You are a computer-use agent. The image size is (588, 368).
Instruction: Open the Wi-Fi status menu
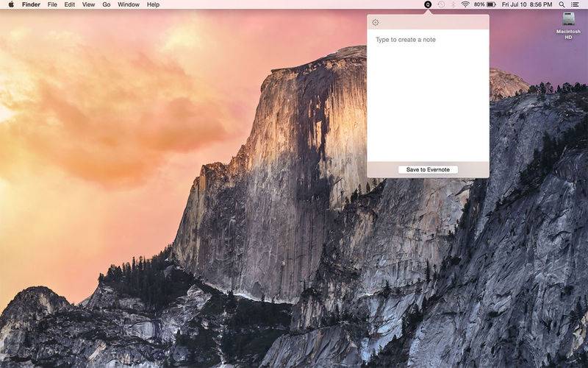pos(465,4)
